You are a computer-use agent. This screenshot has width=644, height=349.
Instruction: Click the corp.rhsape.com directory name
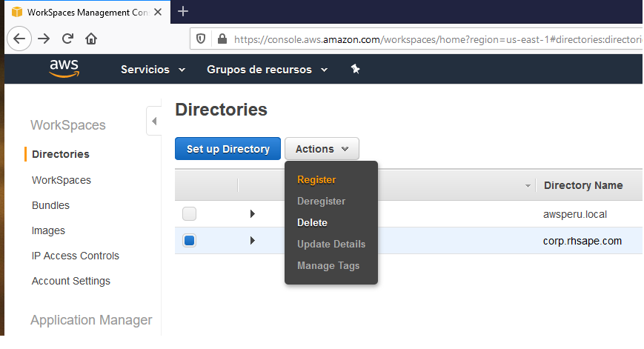point(582,241)
